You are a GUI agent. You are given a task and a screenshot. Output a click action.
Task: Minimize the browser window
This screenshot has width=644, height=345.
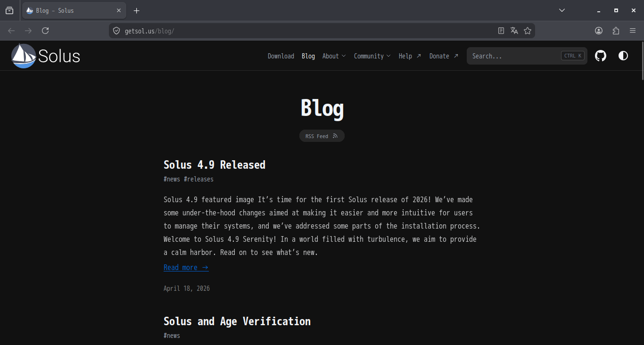point(599,10)
